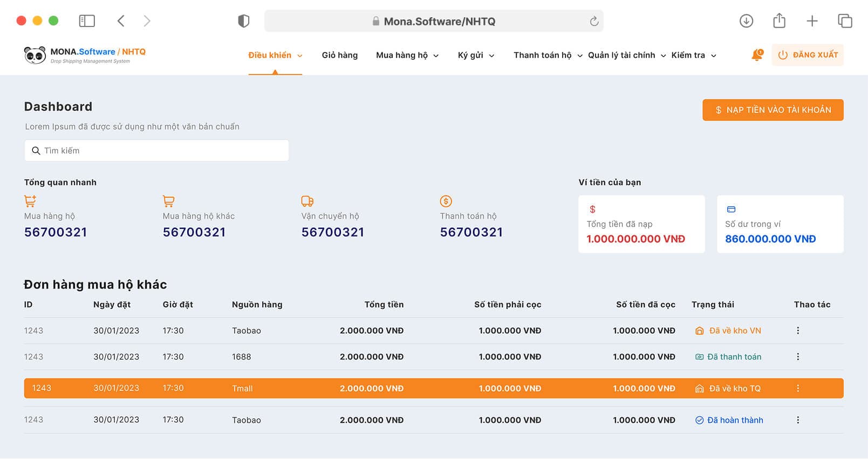Viewport: 868px width, 459px height.
Task: Click the Đăng xuất button
Action: pos(807,55)
